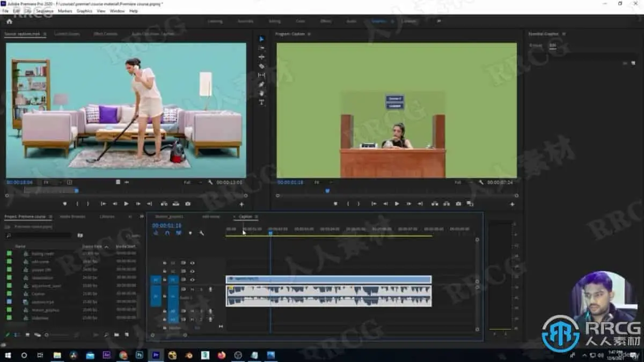Viewport: 644px width, 362px height.
Task: Switch to Editing workspace
Action: pos(275,21)
